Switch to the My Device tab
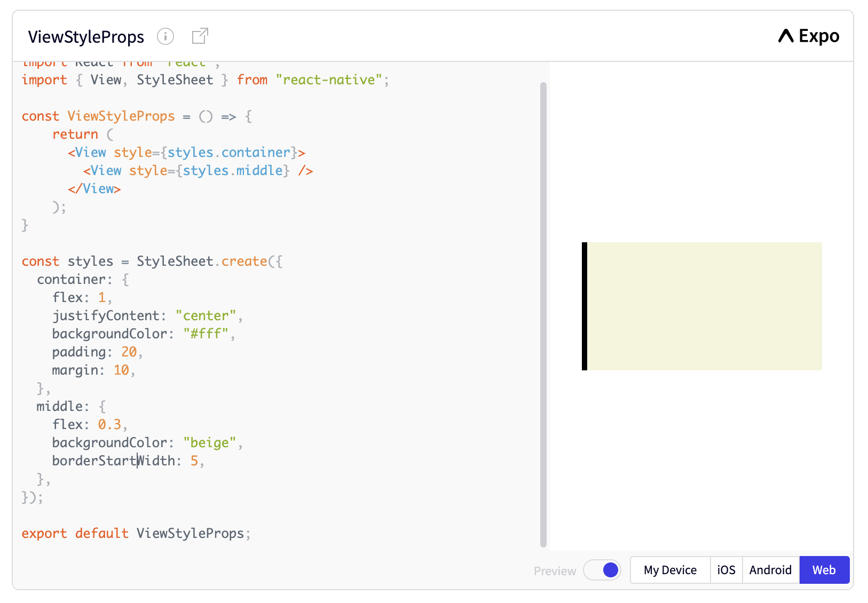The height and width of the screenshot is (603, 868). pyautogui.click(x=670, y=570)
